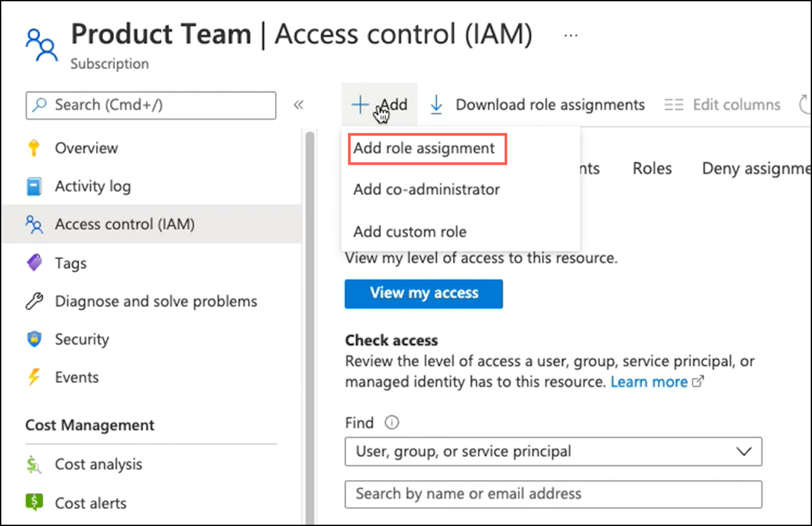Switch to the Roles tab
Screen dimensions: 812x526
pyautogui.click(x=652, y=168)
